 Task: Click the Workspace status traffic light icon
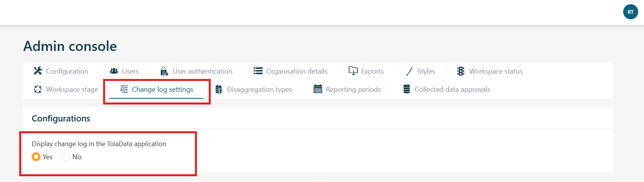click(x=460, y=71)
